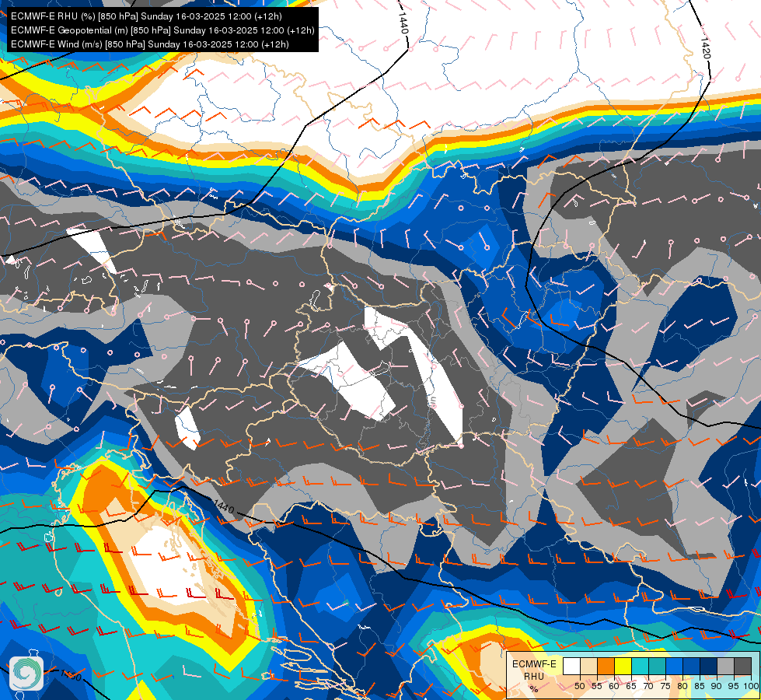The width and height of the screenshot is (761, 700).
Task: Click the 60 tick label in the legend
Action: point(614,686)
